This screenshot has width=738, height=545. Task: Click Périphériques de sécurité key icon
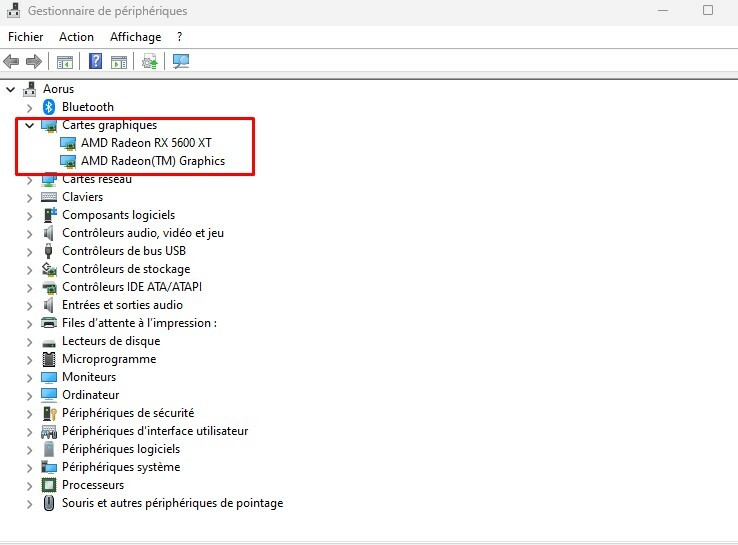[x=49, y=413]
